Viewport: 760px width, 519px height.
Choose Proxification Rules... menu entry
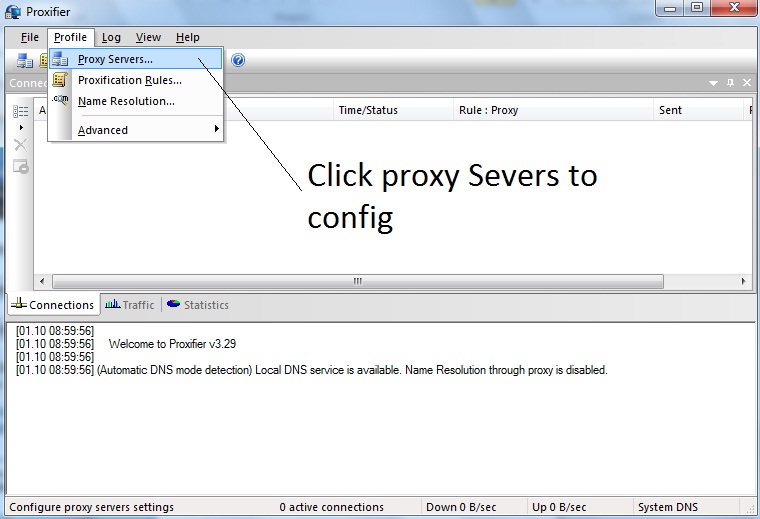(x=136, y=80)
